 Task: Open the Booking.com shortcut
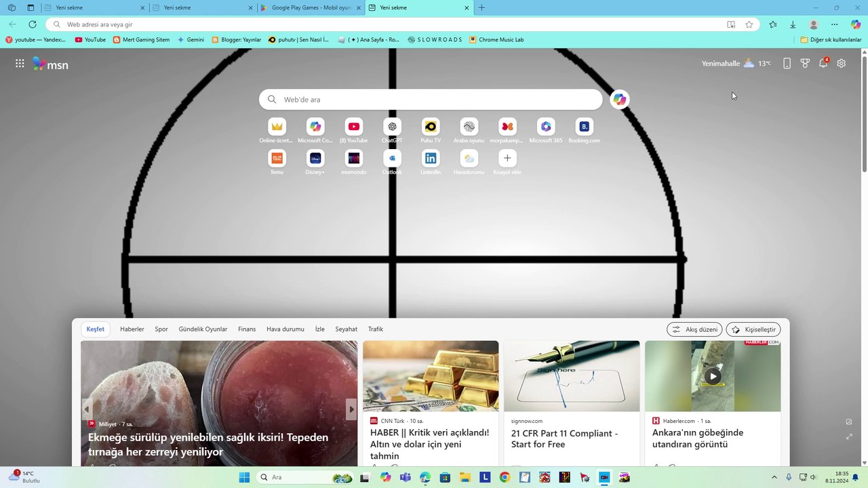tap(584, 126)
